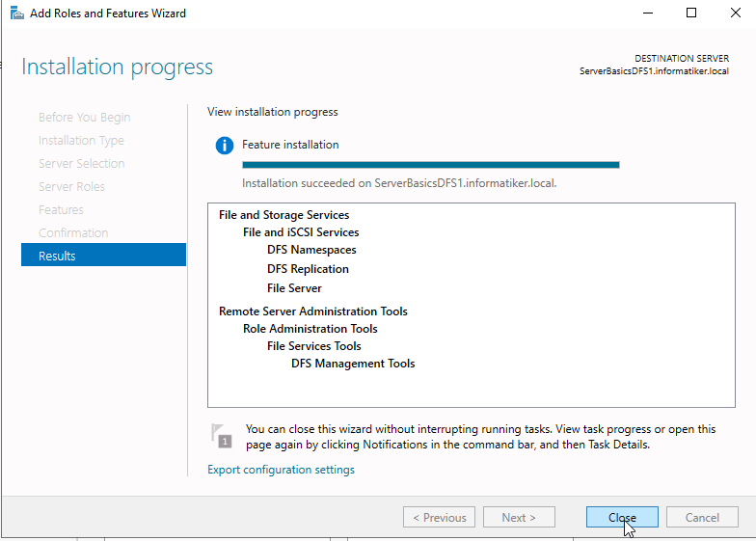
Task: Click the Installation succeeded status message
Action: 399,183
